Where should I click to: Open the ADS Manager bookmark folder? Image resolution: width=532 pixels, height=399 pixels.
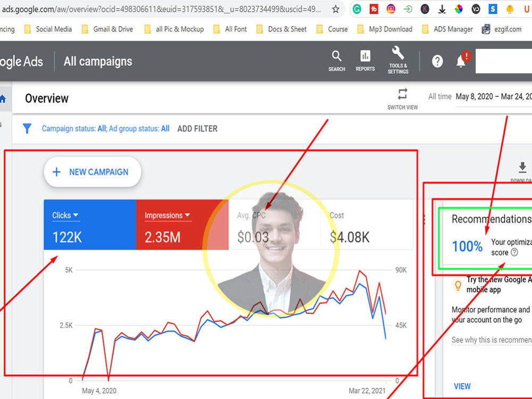pyautogui.click(x=447, y=29)
